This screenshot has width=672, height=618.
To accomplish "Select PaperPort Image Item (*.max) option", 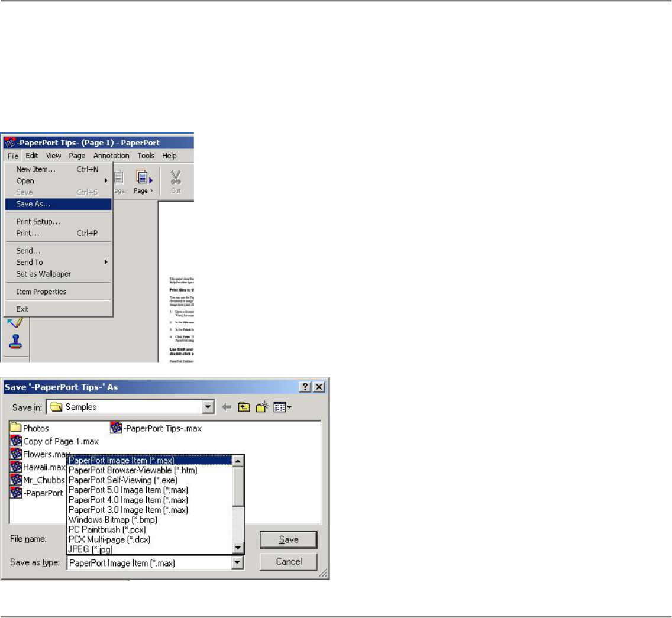I will (150, 460).
